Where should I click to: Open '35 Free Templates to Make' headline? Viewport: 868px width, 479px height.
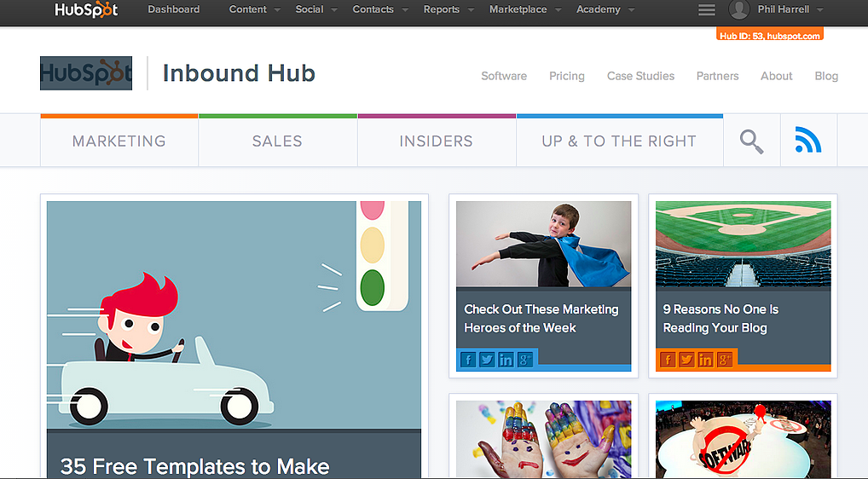tap(195, 465)
